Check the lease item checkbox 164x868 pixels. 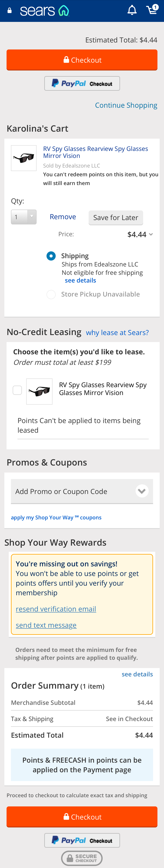click(17, 390)
